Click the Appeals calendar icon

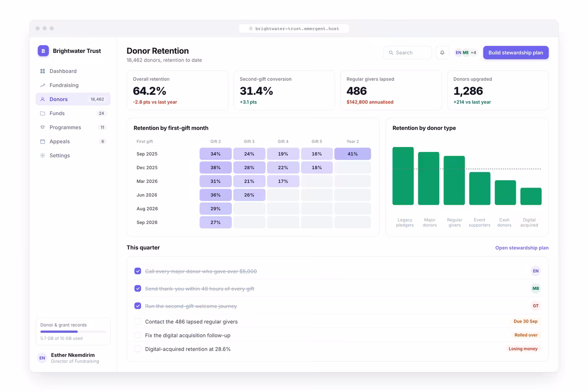43,142
